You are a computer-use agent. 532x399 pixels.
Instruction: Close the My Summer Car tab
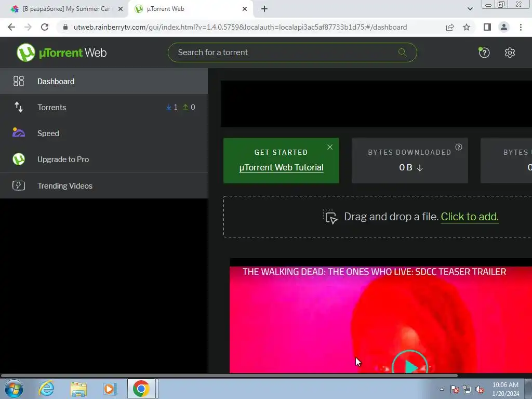tap(121, 9)
